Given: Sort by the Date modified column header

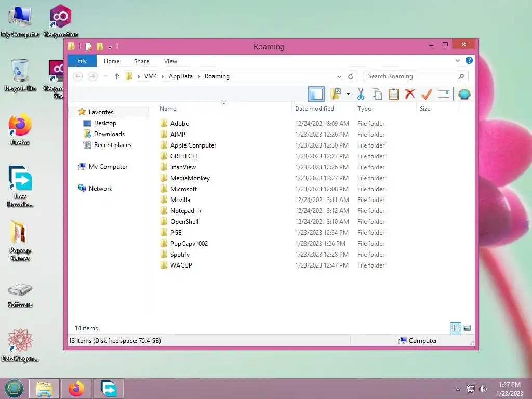Looking at the screenshot, I should (323, 109).
